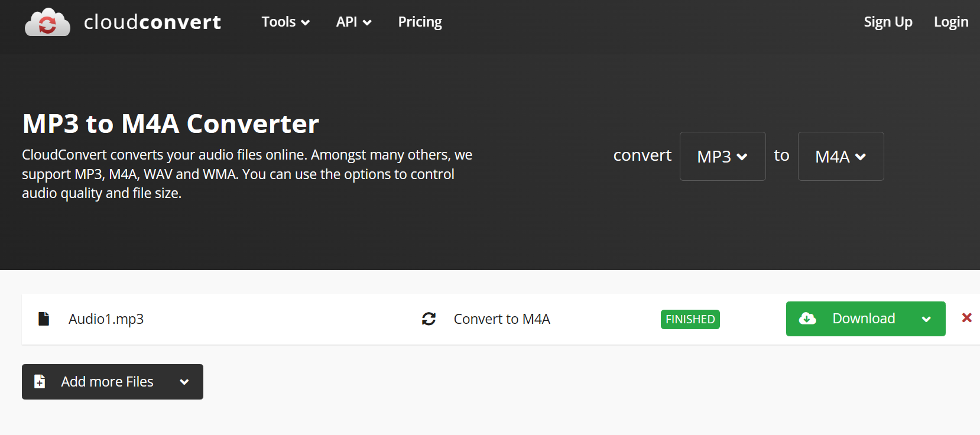Go to the Pricing page
Screen dimensions: 980x435
[x=420, y=22]
